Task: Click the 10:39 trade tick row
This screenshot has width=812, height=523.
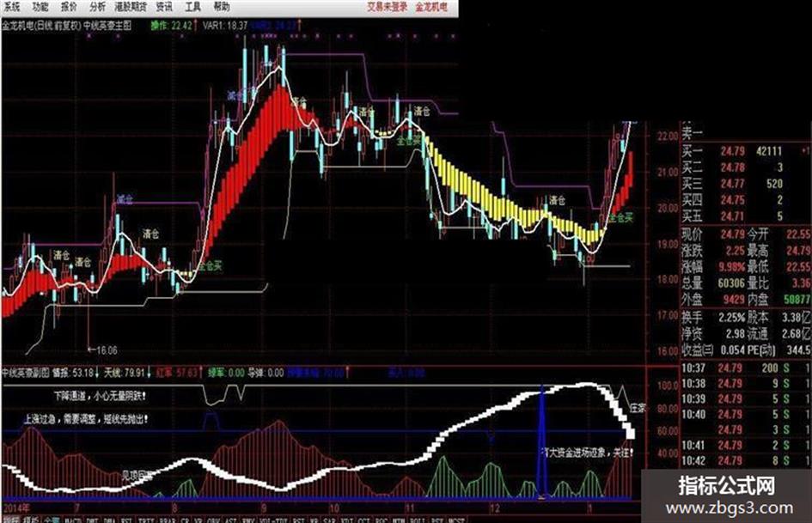Action: [x=746, y=399]
